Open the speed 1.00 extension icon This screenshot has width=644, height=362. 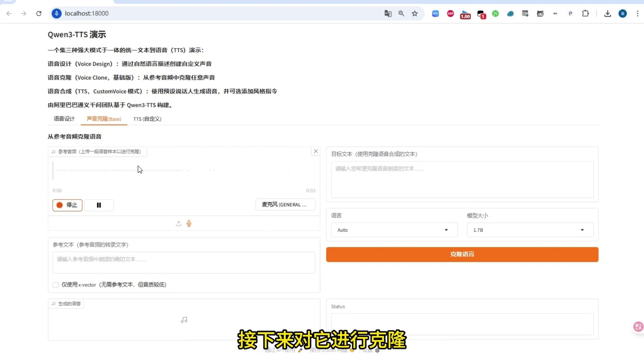tap(465, 15)
